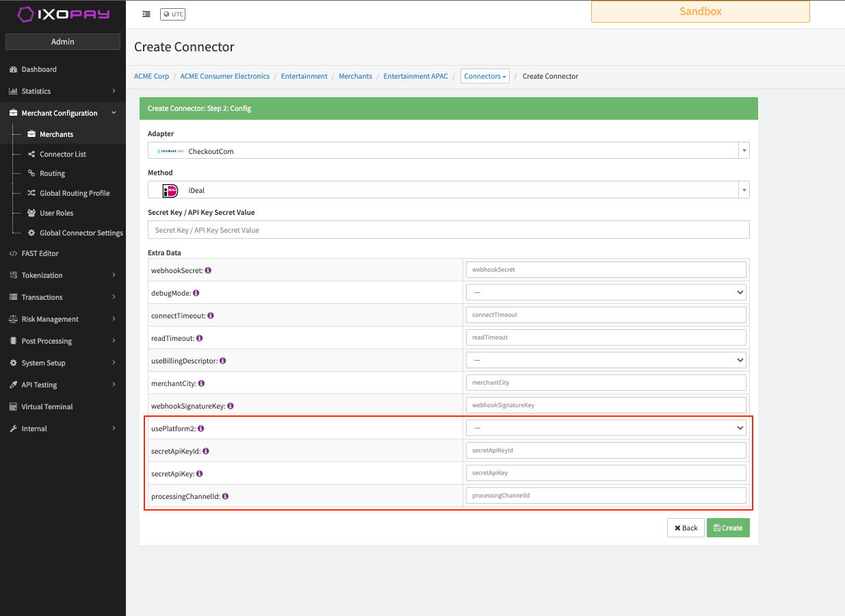The height and width of the screenshot is (616, 845).
Task: Click Entertainment APAC breadcrumb
Action: tap(415, 76)
